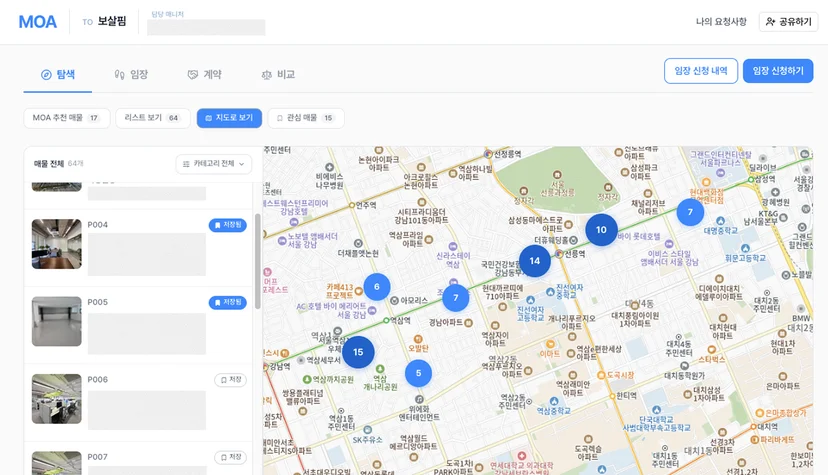The image size is (828, 475).
Task: Click the 선릉역 station marker
Action: [559, 254]
